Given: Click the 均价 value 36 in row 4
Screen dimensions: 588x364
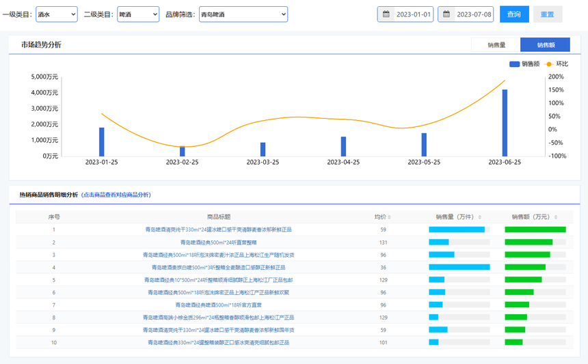Looking at the screenshot, I should point(383,268).
